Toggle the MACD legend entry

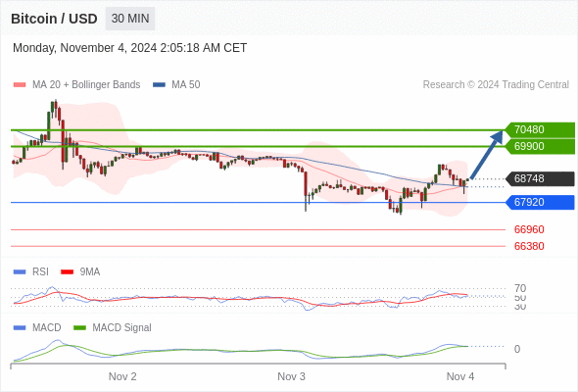[37, 327]
